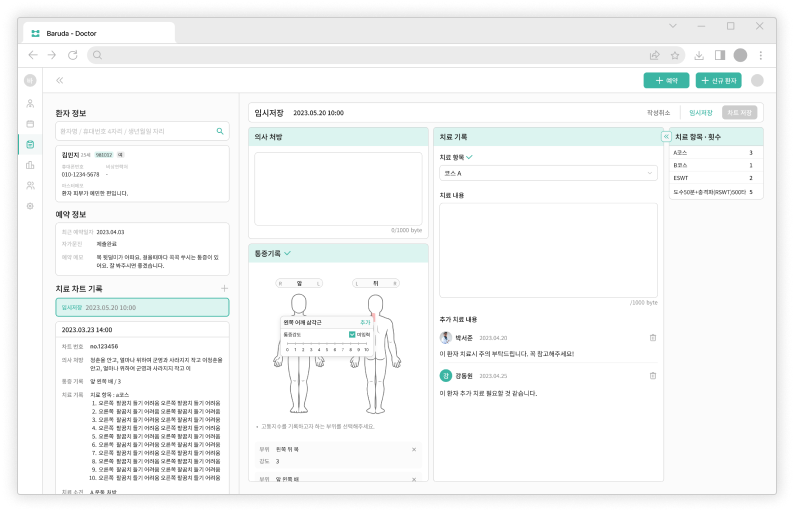Switch to the Baruda - Doctor tab
Viewport: 794px width, 512px height.
click(99, 33)
